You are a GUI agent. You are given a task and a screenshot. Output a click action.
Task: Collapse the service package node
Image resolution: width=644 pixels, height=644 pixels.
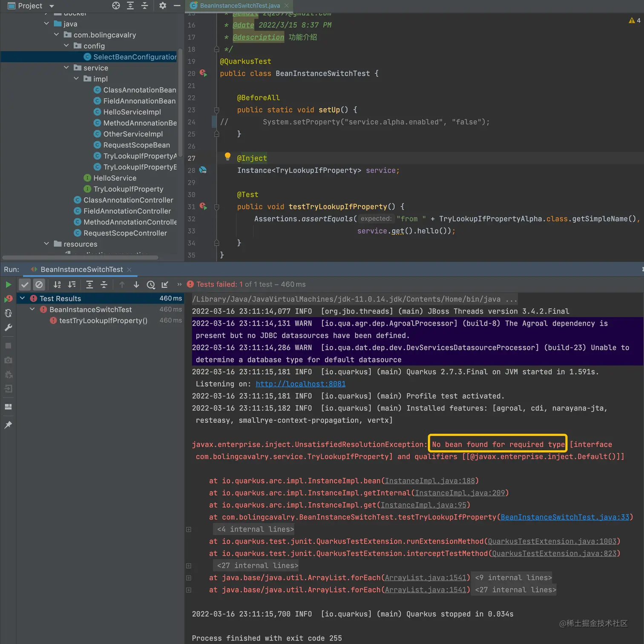click(x=66, y=68)
